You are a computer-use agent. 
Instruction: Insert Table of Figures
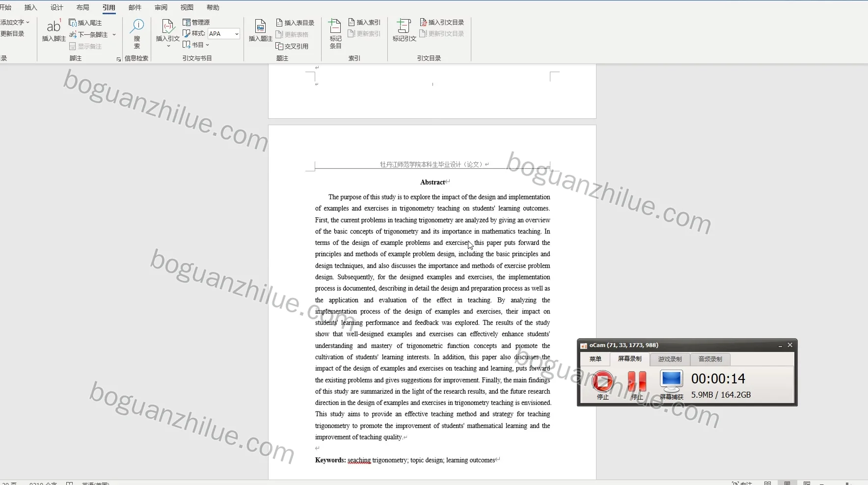pyautogui.click(x=295, y=23)
